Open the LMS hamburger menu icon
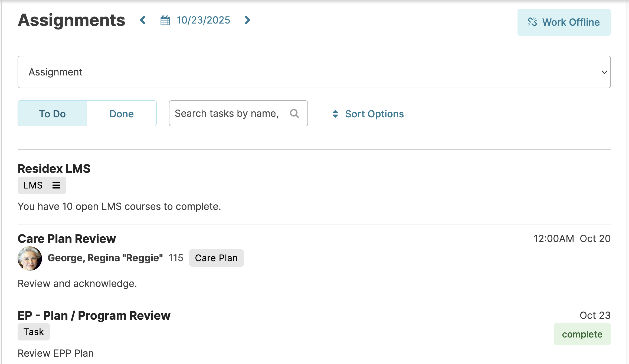The width and height of the screenshot is (629, 364). point(56,185)
